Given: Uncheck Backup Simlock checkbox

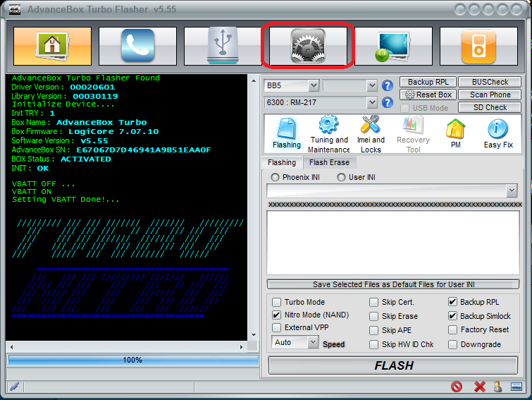Looking at the screenshot, I should 452,316.
